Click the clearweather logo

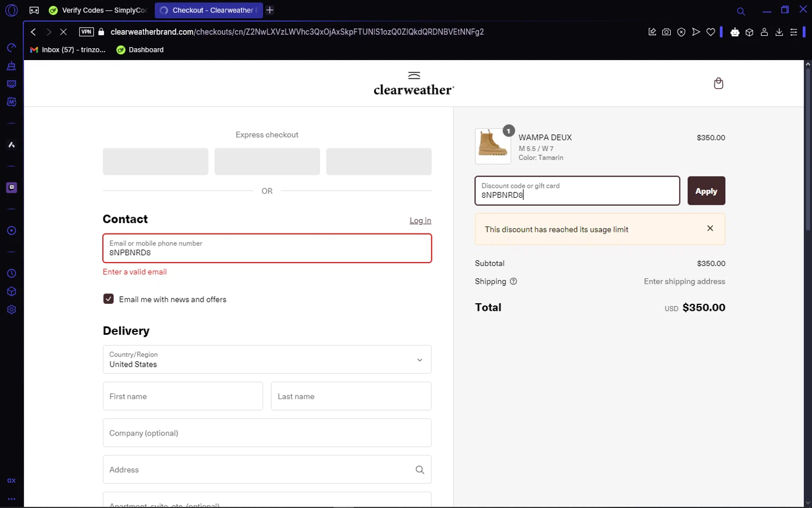click(414, 84)
